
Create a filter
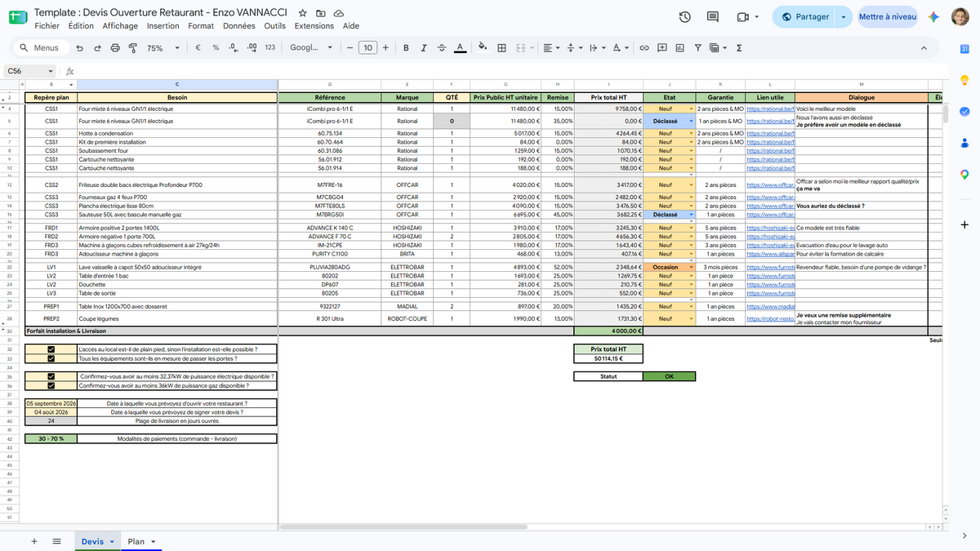coord(698,48)
